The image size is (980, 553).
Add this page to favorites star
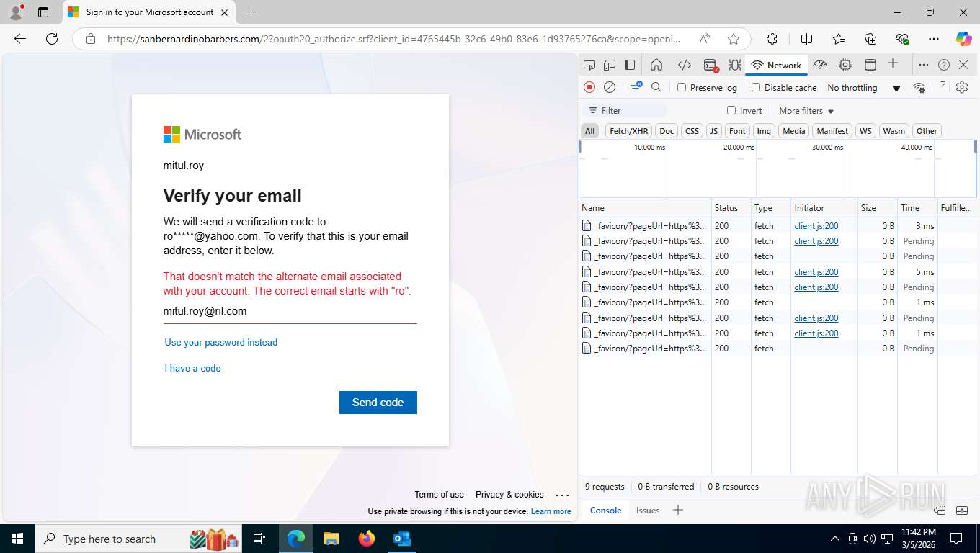tap(734, 39)
